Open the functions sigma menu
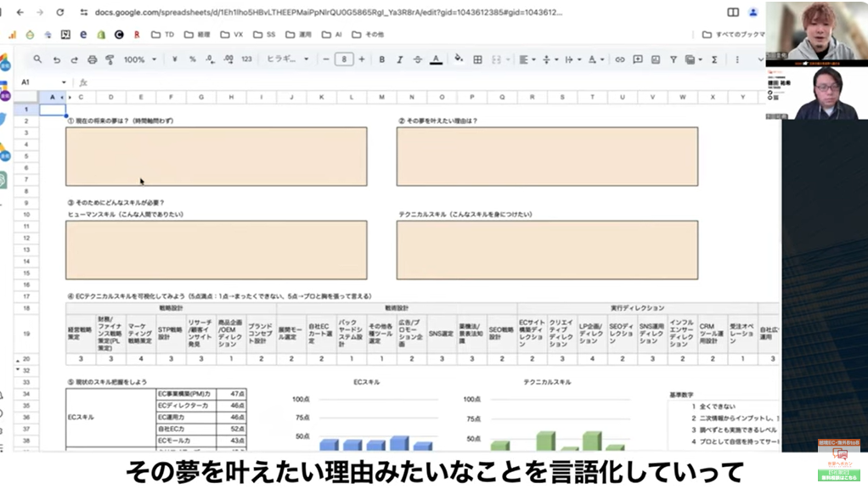 [x=714, y=59]
